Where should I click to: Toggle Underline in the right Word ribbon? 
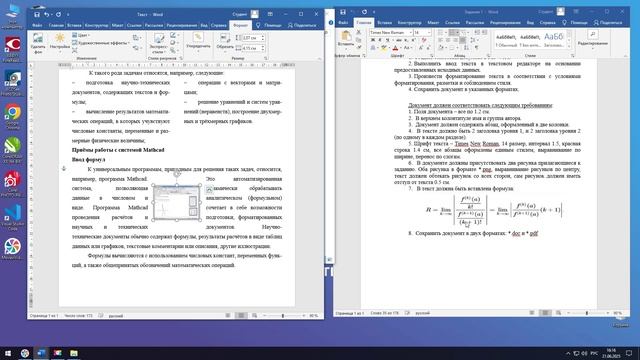coord(387,40)
